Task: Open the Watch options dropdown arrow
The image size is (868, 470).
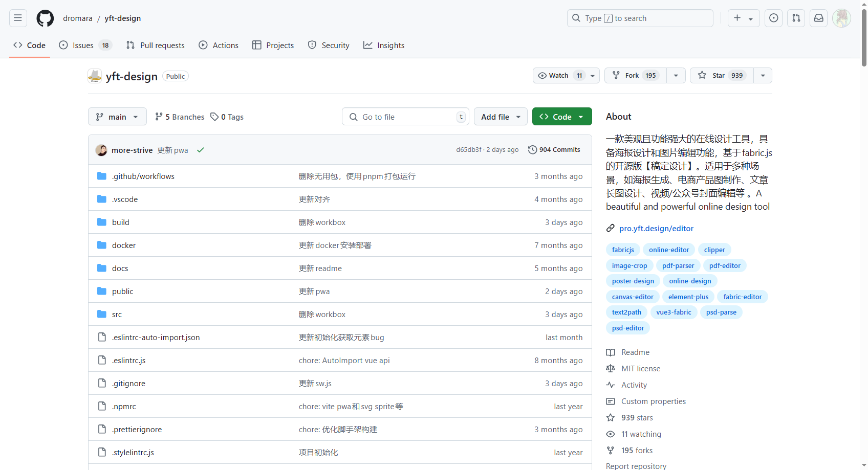Action: [x=593, y=75]
